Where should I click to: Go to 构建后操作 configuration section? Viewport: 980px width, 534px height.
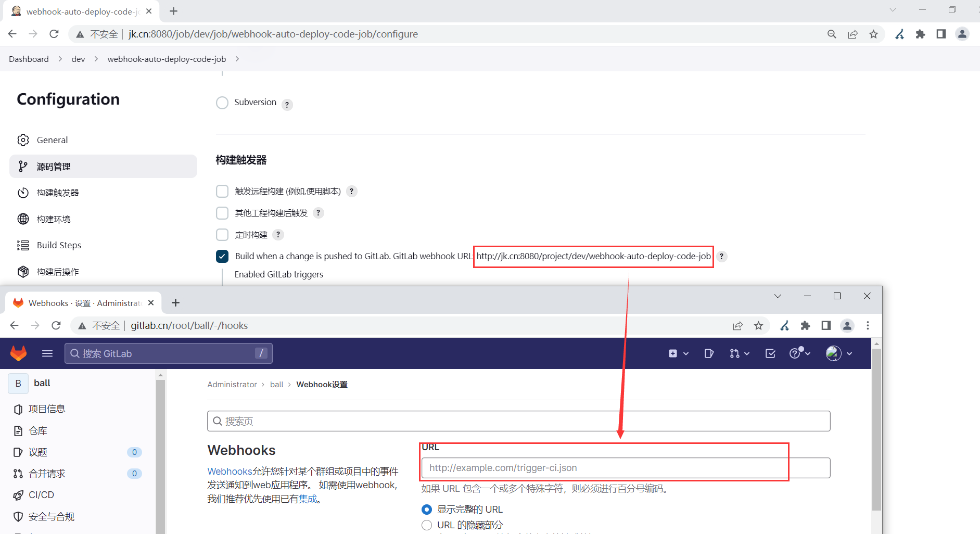(103, 272)
